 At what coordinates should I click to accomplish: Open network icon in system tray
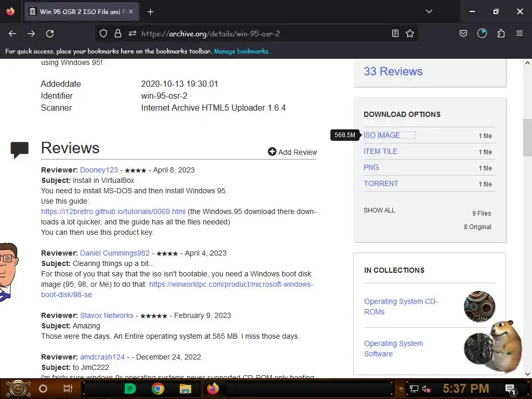(414, 389)
